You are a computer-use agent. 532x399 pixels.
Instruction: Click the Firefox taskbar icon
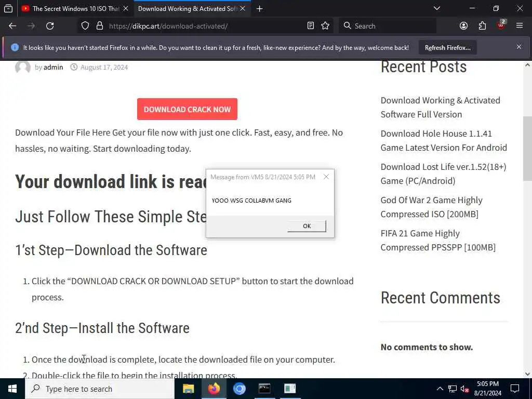point(214,389)
